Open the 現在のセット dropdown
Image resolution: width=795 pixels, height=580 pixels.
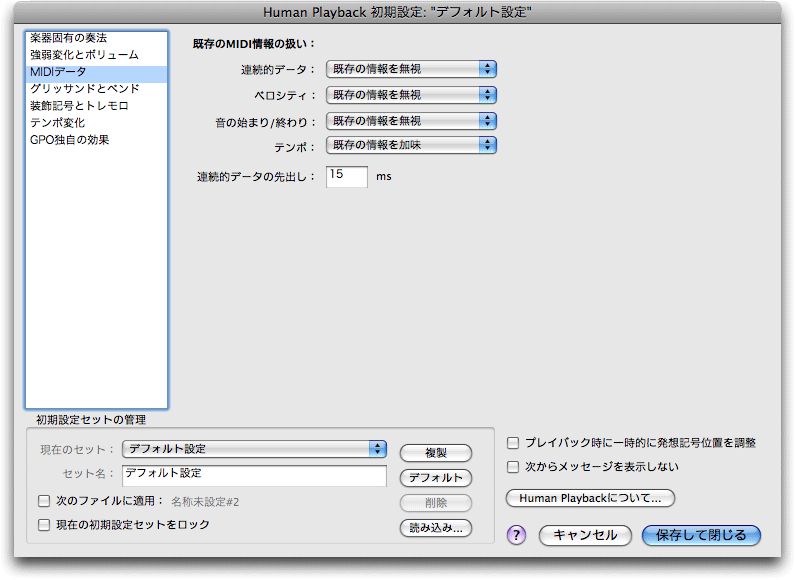click(x=255, y=449)
